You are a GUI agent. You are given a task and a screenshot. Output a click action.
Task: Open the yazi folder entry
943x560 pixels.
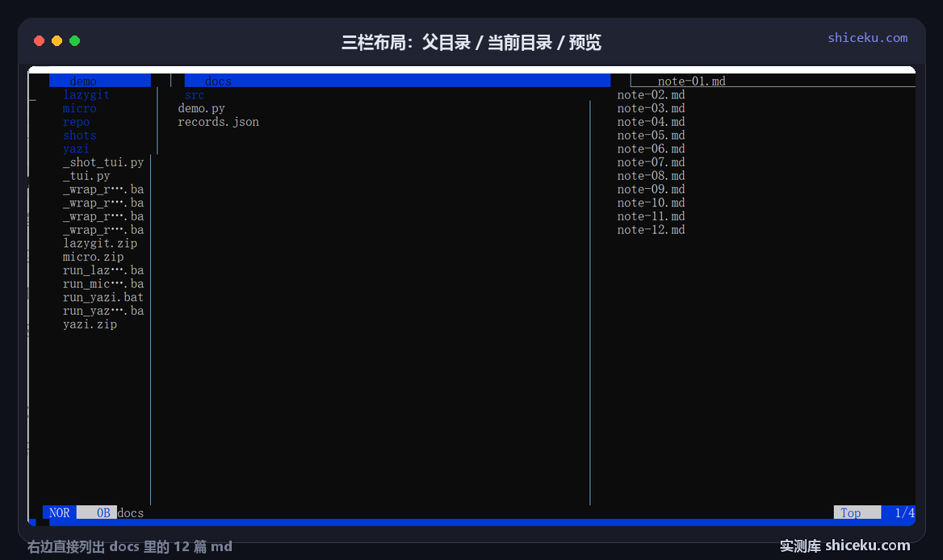point(76,149)
